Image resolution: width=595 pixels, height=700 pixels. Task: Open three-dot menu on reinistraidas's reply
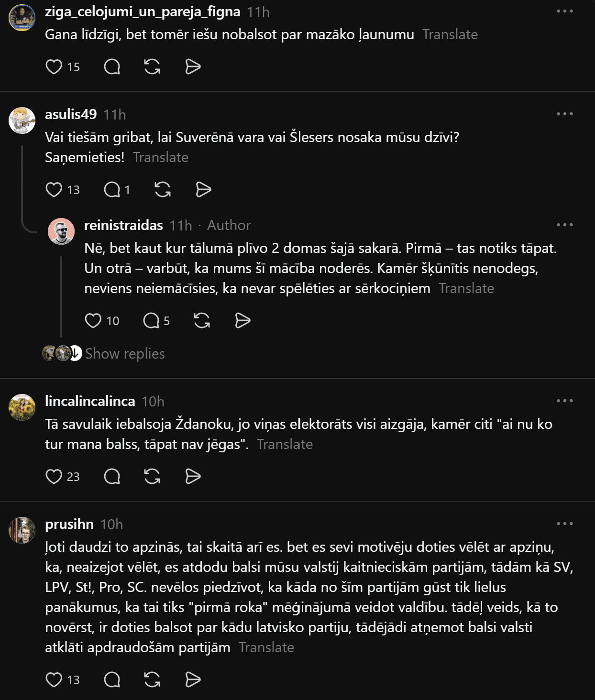pos(565,225)
